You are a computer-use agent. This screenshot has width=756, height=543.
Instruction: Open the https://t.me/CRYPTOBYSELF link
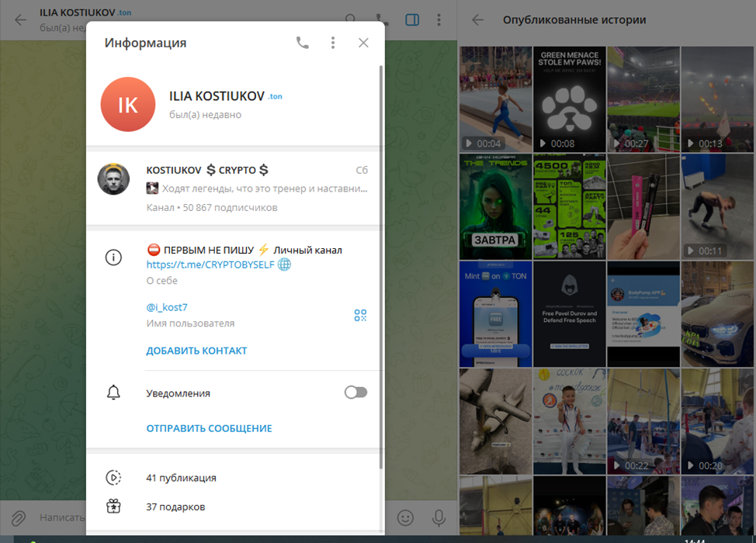pos(210,265)
